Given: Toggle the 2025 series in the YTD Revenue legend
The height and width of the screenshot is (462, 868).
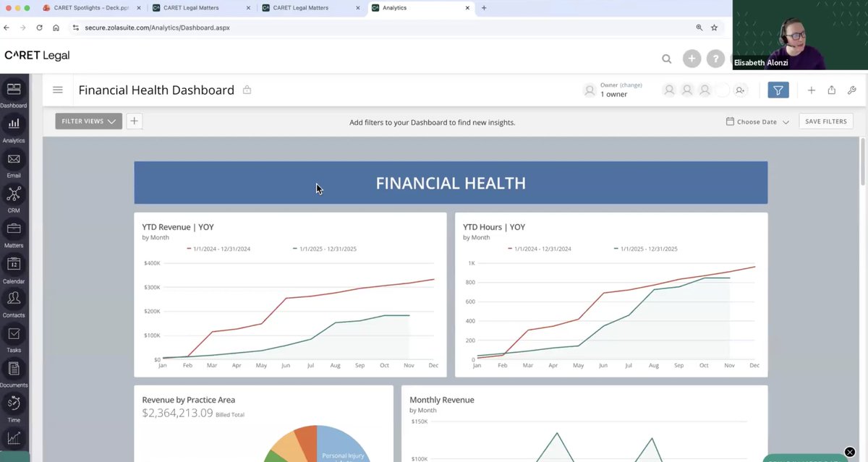Looking at the screenshot, I should [325, 249].
